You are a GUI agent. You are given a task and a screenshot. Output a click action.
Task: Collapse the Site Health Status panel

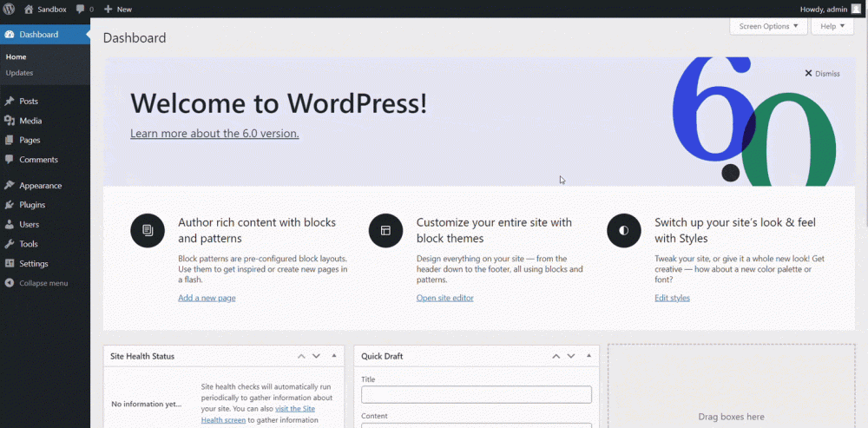pyautogui.click(x=334, y=356)
